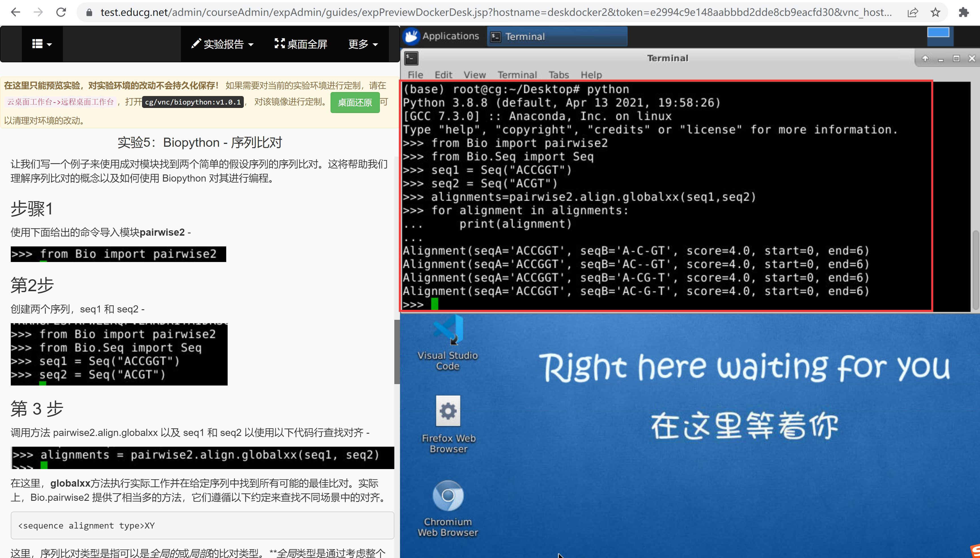Click the share page icon
Viewport: 980px width, 558px height.
point(913,12)
